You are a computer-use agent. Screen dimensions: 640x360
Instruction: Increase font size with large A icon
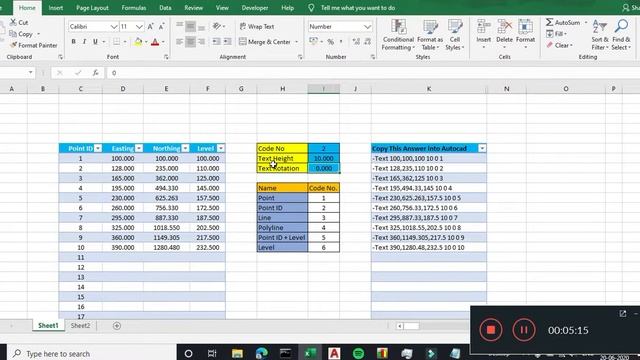pyautogui.click(x=150, y=27)
